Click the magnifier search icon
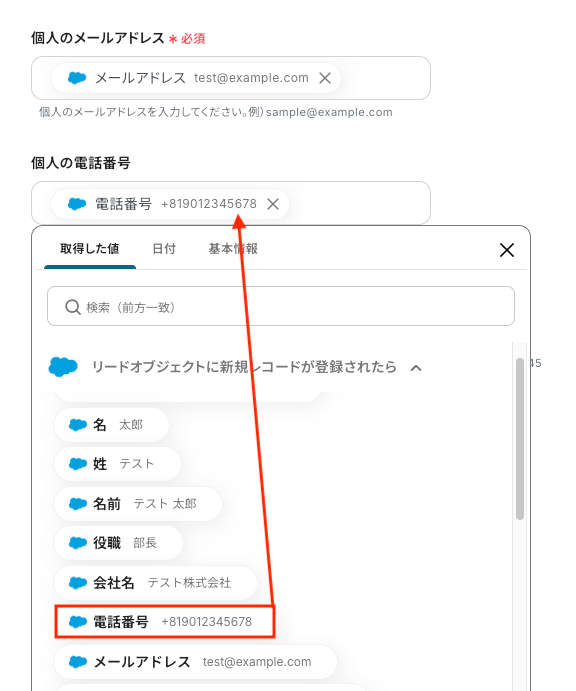The width and height of the screenshot is (576, 691). coord(72,307)
